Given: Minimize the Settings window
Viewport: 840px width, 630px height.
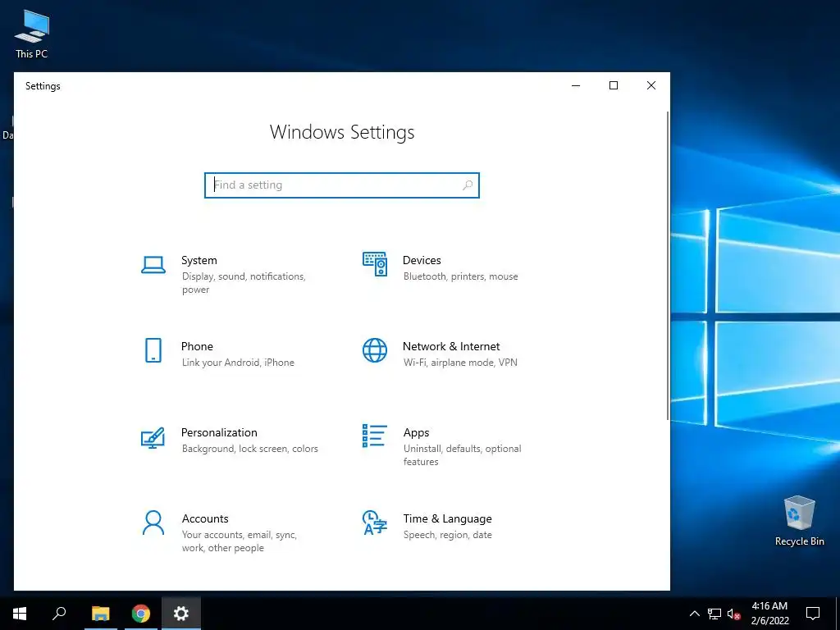Looking at the screenshot, I should click(x=576, y=85).
